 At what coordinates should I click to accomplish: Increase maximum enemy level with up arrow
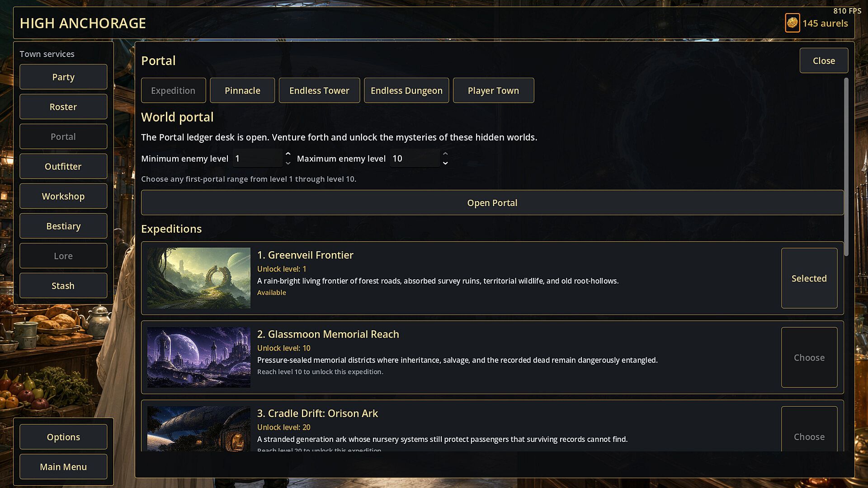(x=445, y=154)
